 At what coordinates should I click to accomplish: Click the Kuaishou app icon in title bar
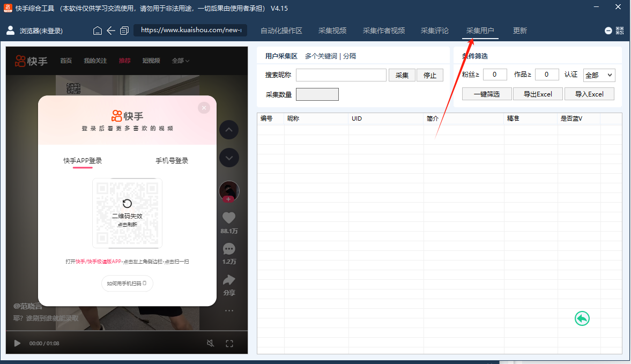pyautogui.click(x=8, y=8)
